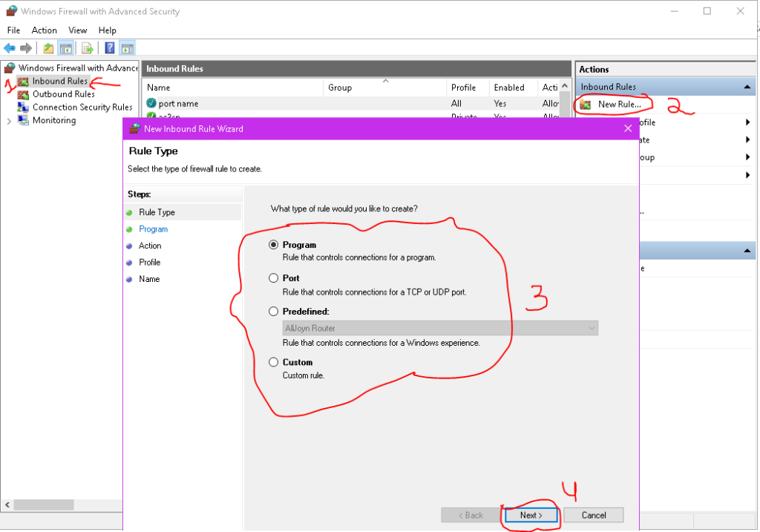Viewport: 760px width, 532px height.
Task: Select the Name wizard step
Action: [x=148, y=279]
